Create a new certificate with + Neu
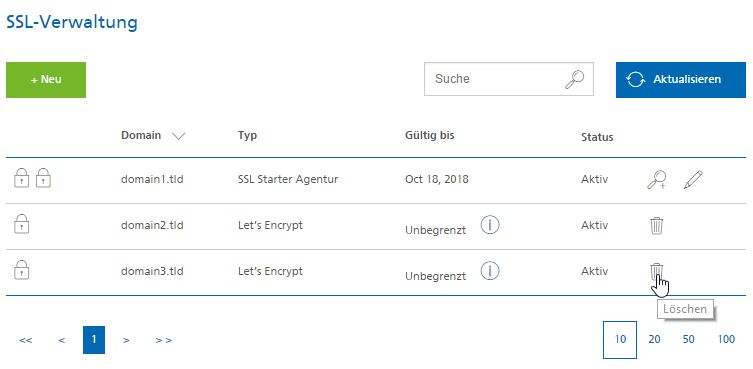The height and width of the screenshot is (369, 753). [x=46, y=80]
